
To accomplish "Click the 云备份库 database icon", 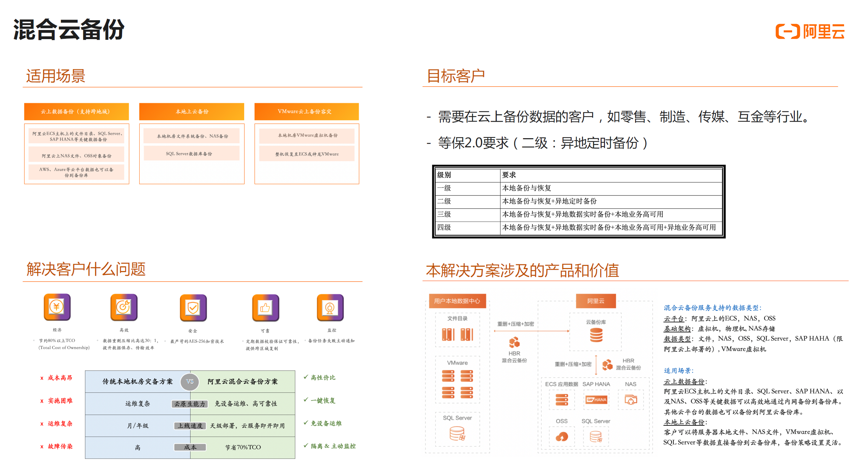I will 596,335.
